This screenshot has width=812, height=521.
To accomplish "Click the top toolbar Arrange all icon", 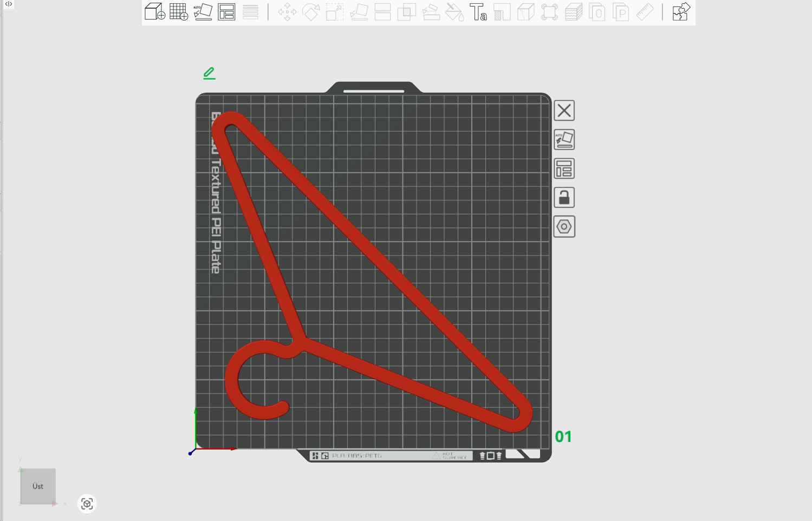I will pyautogui.click(x=226, y=12).
